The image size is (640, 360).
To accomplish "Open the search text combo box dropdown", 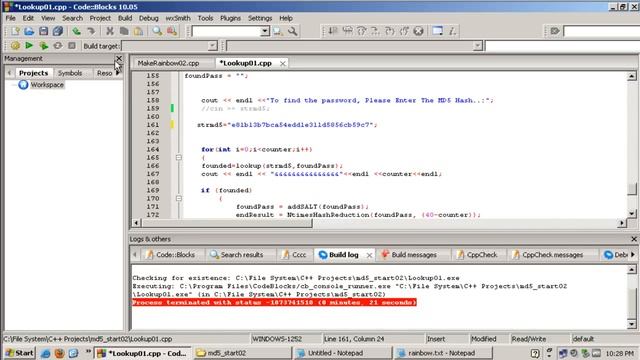I will [x=265, y=31].
